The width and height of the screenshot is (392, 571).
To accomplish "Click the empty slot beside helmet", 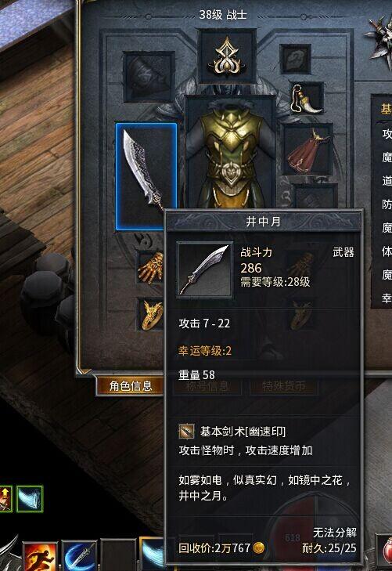I will 295,59.
